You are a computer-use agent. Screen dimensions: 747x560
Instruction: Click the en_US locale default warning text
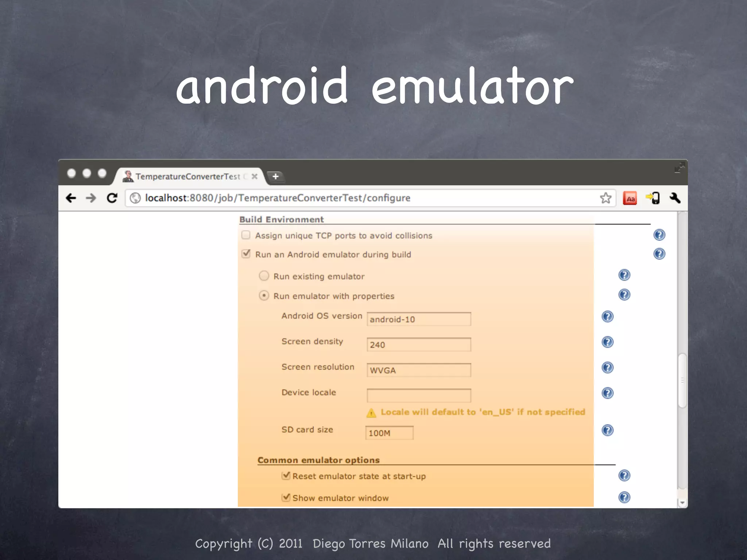pos(483,412)
